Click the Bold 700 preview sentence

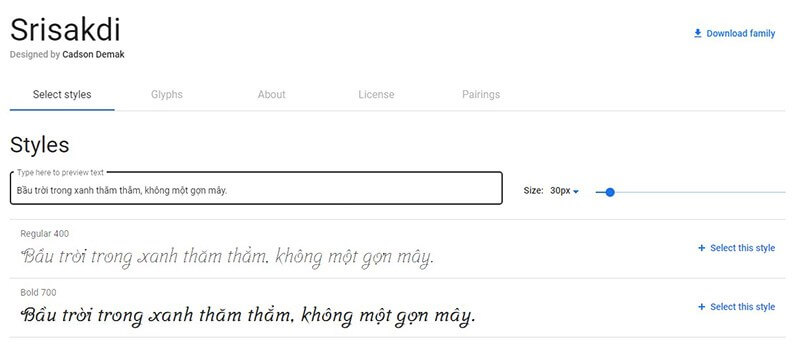pyautogui.click(x=248, y=316)
